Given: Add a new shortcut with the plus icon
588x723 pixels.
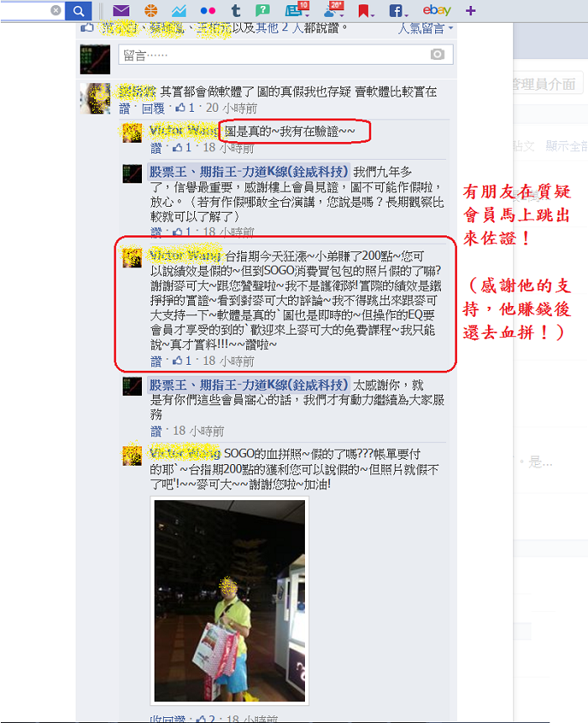Looking at the screenshot, I should coord(470,11).
